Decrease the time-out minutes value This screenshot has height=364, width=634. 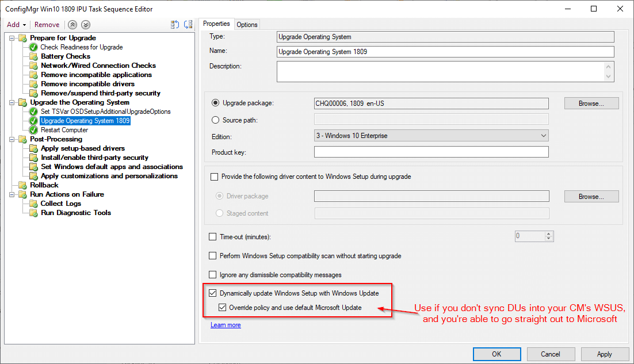[x=549, y=239]
